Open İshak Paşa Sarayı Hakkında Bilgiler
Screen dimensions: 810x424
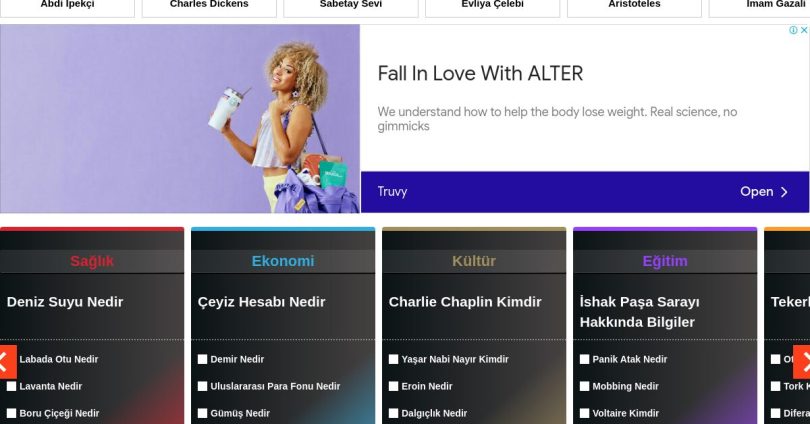[640, 312]
